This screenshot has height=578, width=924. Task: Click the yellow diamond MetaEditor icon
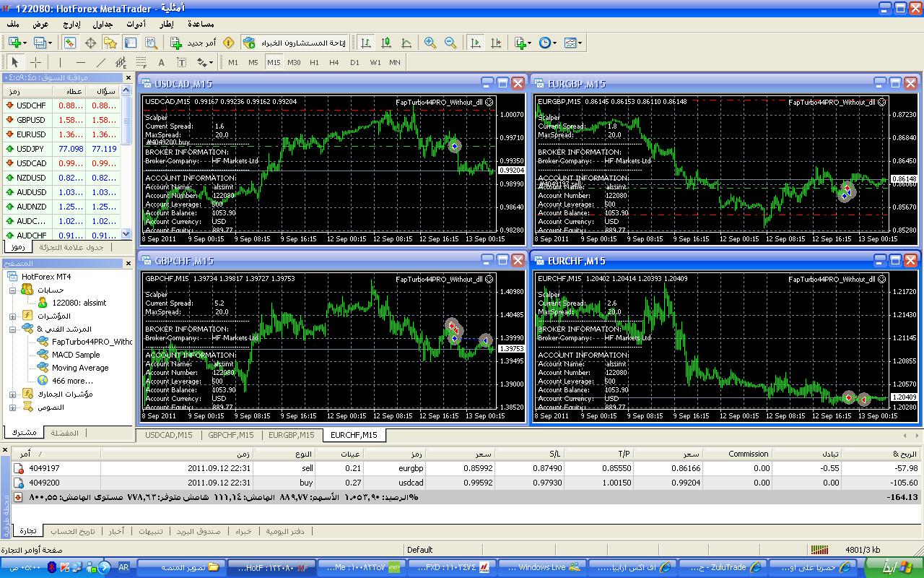229,43
